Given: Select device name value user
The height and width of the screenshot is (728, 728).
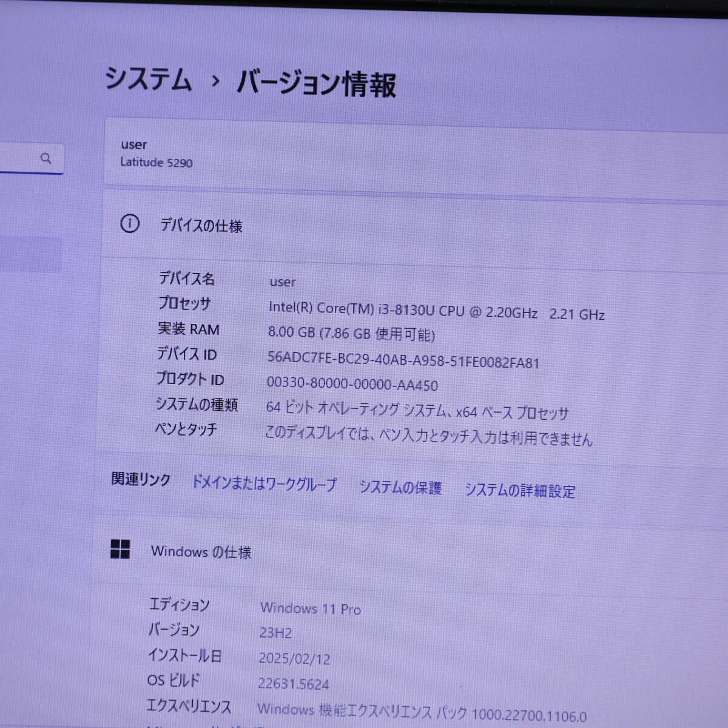Looking at the screenshot, I should (x=282, y=282).
